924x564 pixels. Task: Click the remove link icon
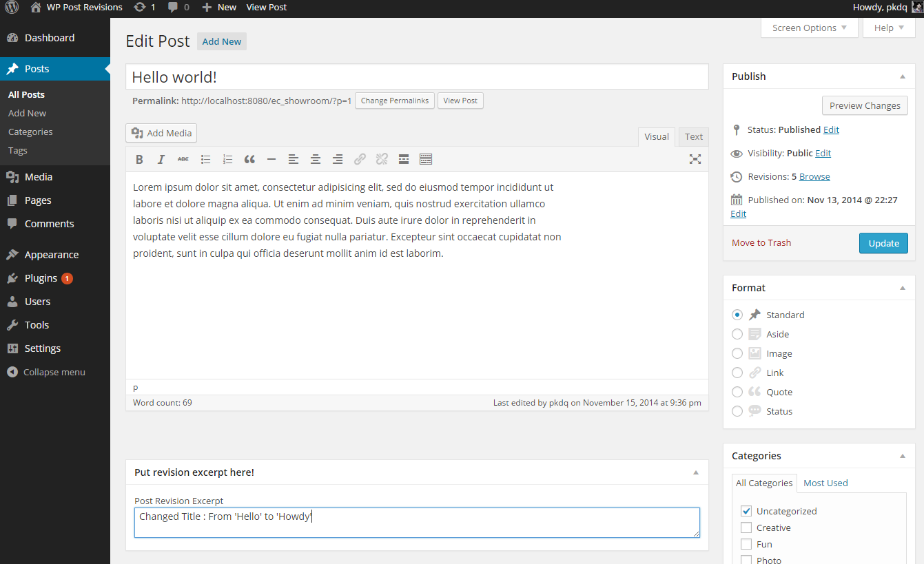click(382, 159)
